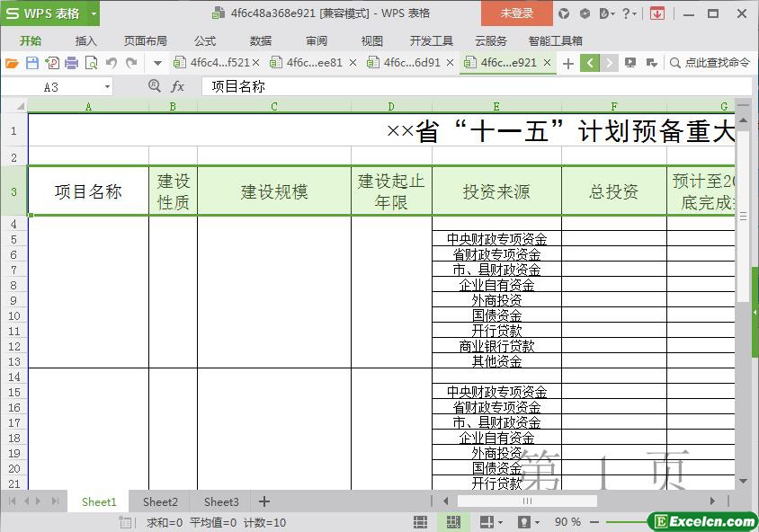759x532 pixels.
Task: Switch to Sheet2 tab
Action: point(160,501)
